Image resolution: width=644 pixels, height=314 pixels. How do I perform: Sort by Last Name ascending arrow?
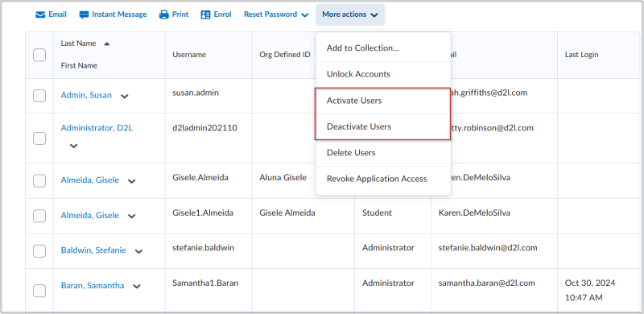click(x=107, y=43)
